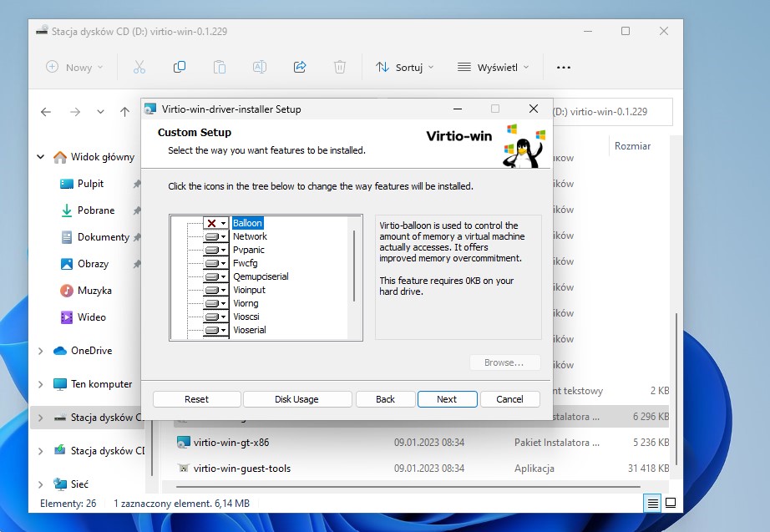Click the Cut scissors icon in toolbar
The width and height of the screenshot is (770, 532).
(x=139, y=67)
